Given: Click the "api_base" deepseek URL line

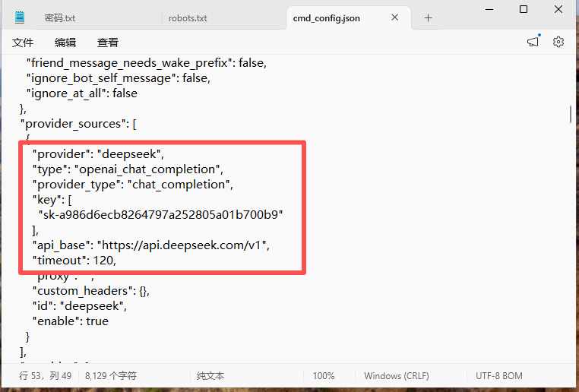Looking at the screenshot, I should pyautogui.click(x=151, y=245).
